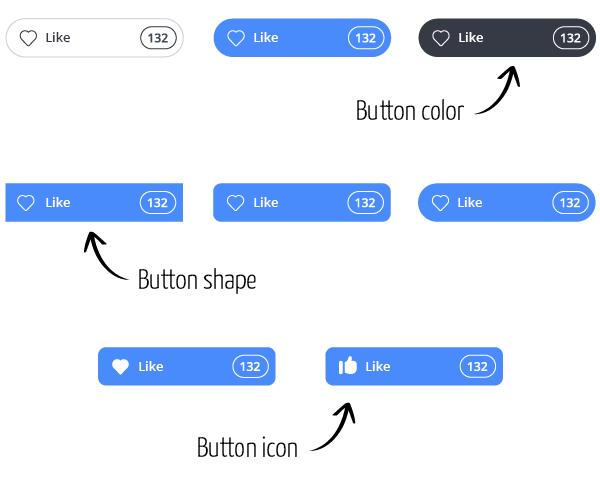Click heart outline in fully rounded middle-row button

point(440,203)
